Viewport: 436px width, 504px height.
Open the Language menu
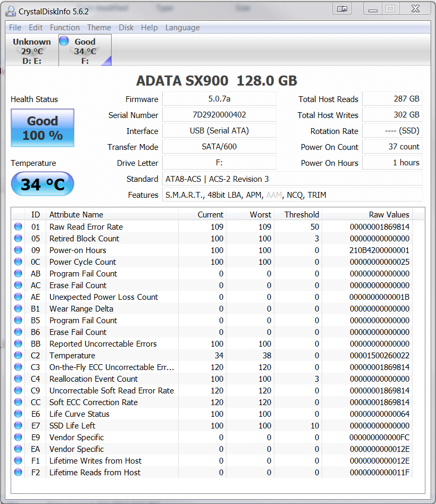click(x=182, y=28)
